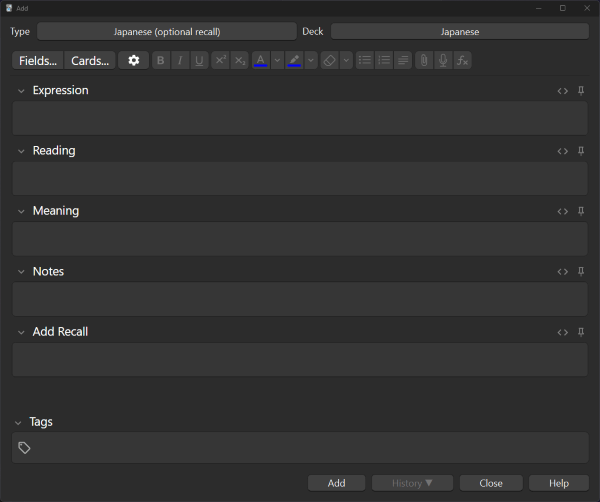Image resolution: width=600 pixels, height=502 pixels.
Task: Click the attach file paperclip icon
Action: [424, 60]
